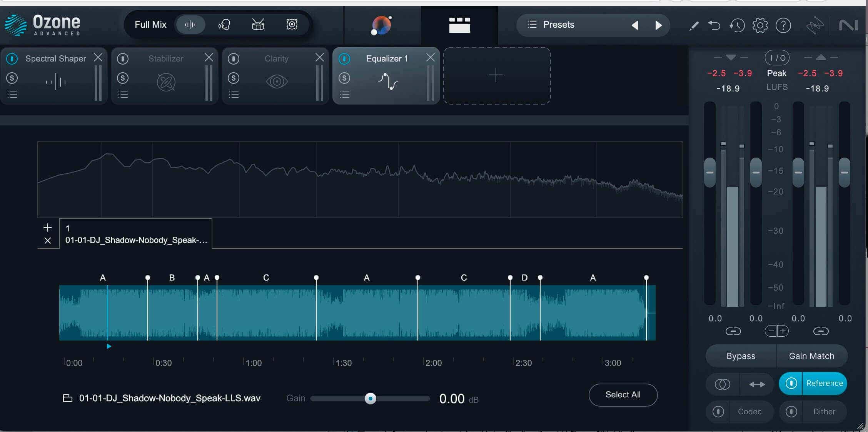Adjust the reference Gain slider

(370, 399)
